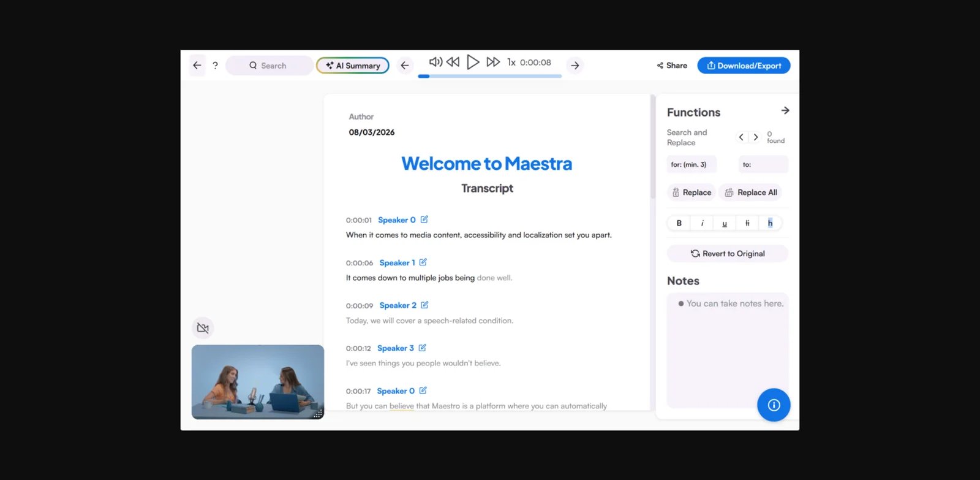
Task: Click the line 'I've seen things you people wouldn't believe'
Action: (423, 364)
